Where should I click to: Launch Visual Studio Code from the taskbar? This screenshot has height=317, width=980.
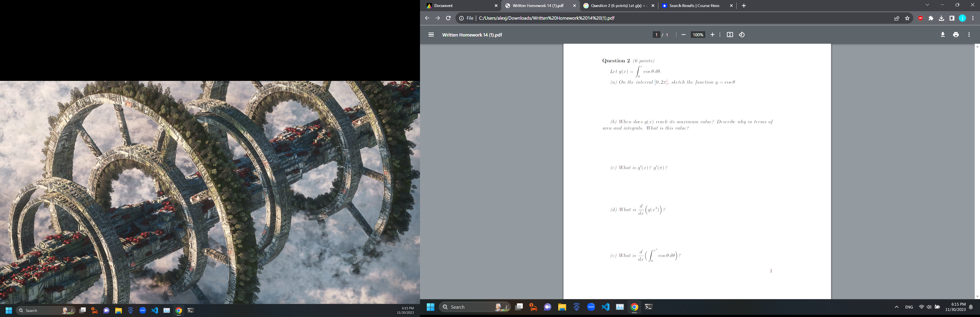click(606, 307)
